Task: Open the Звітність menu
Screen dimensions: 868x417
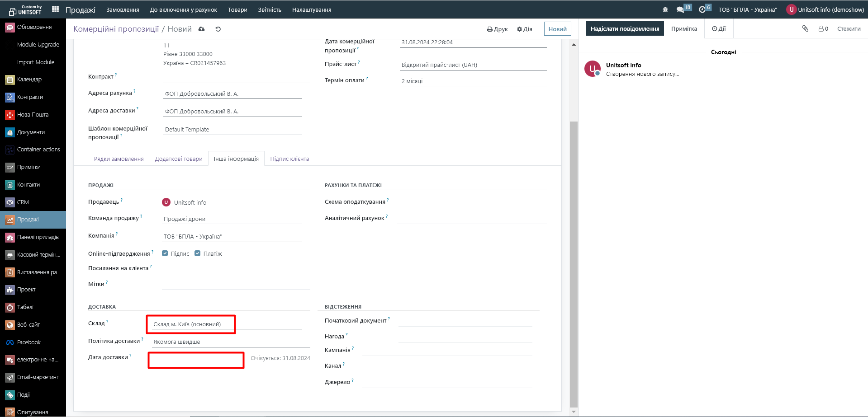Action: (270, 9)
